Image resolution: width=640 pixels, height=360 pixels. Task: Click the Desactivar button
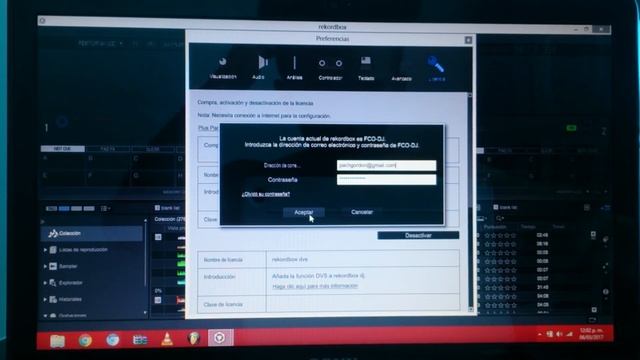point(418,236)
